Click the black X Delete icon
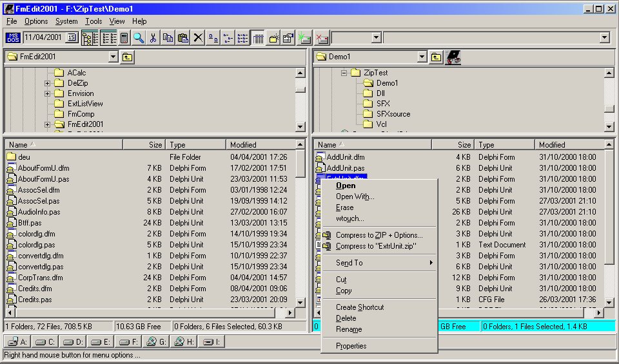 coord(198,38)
